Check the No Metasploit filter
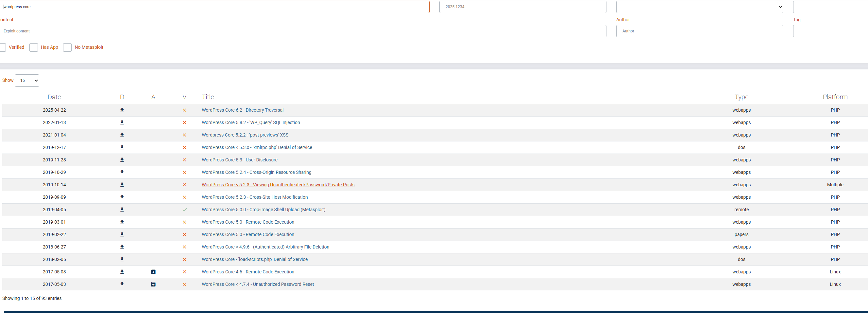 tap(67, 47)
